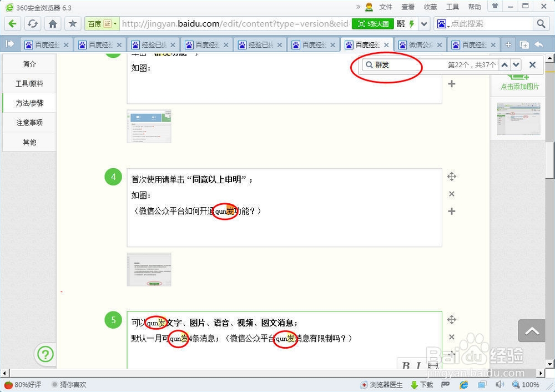Add a step with plus beside 如图 box
Viewport: 555px width, 392px height.
[452, 84]
